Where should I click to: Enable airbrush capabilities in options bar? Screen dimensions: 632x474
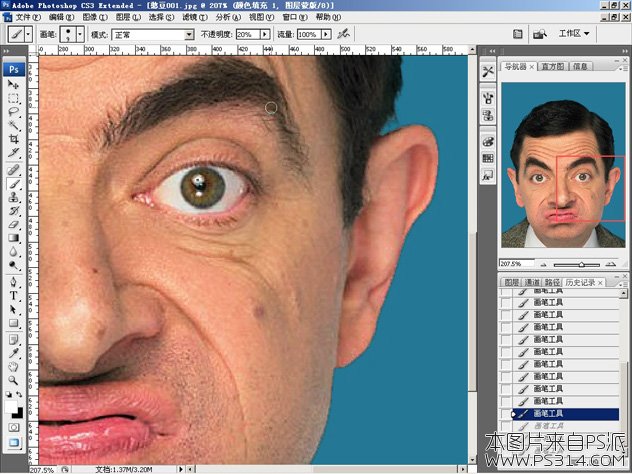tap(344, 34)
